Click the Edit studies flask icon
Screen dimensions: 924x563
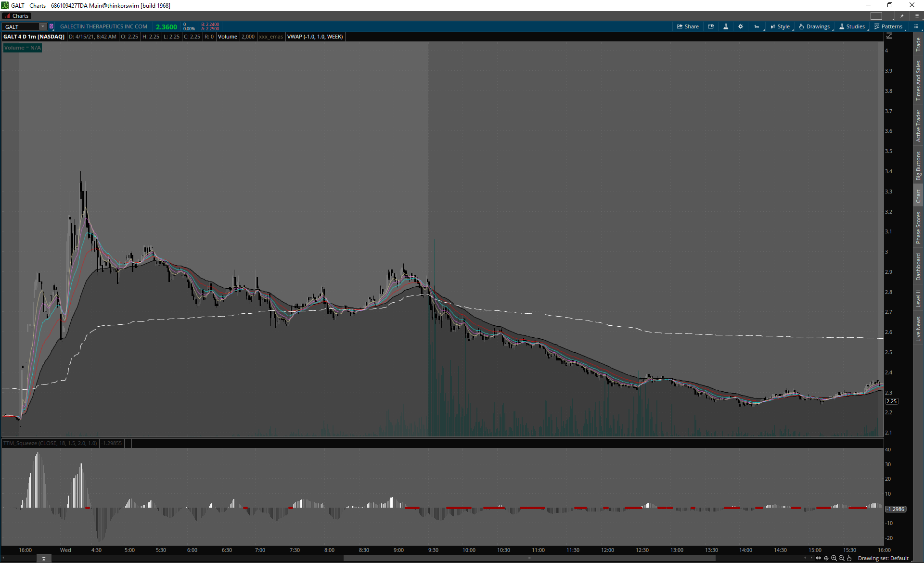(726, 26)
